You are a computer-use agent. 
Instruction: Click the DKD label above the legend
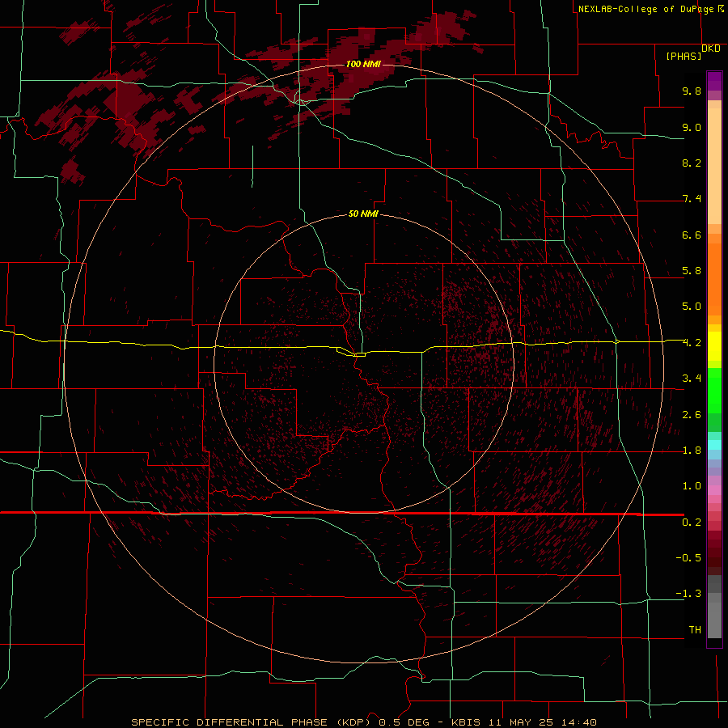click(711, 49)
